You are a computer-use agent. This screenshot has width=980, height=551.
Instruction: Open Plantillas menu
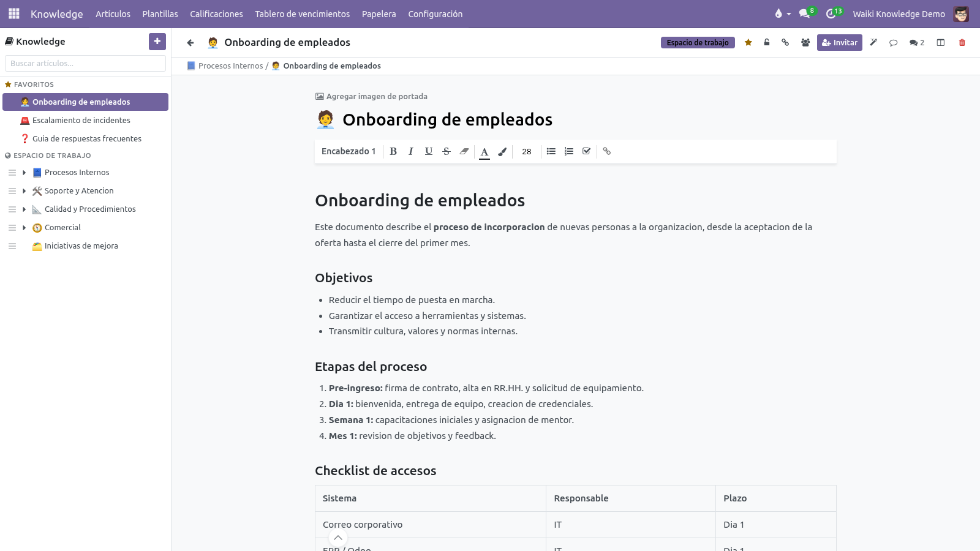click(160, 13)
